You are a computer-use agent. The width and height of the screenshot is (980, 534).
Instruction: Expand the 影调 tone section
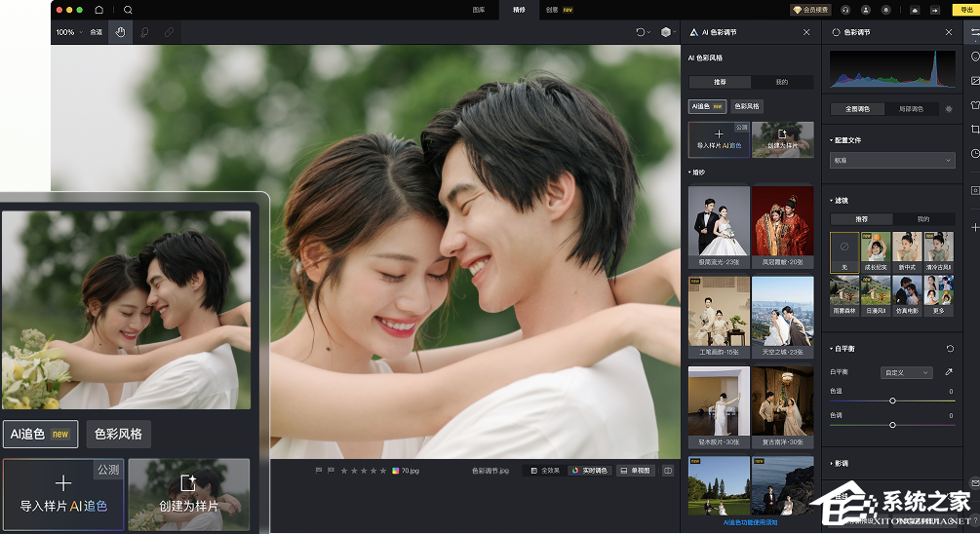(x=840, y=463)
